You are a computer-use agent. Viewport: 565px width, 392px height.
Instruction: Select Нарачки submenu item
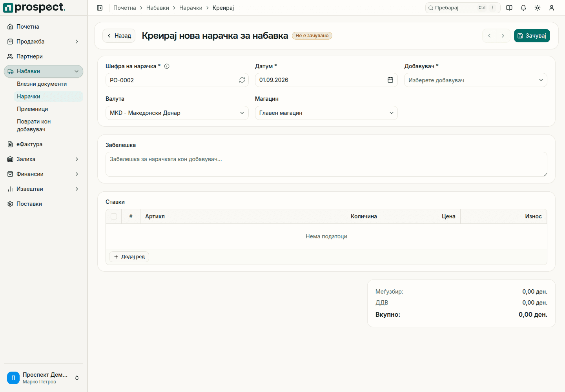pos(48,96)
